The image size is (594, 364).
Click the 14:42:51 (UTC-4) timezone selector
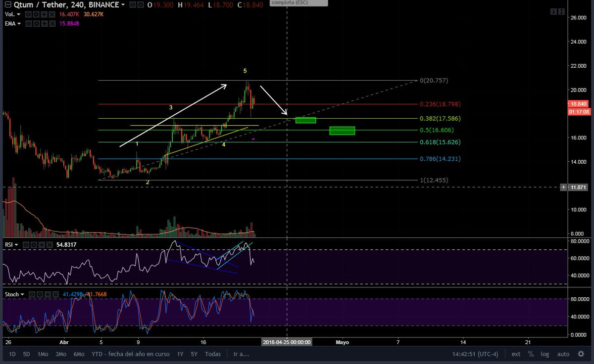pyautogui.click(x=475, y=354)
